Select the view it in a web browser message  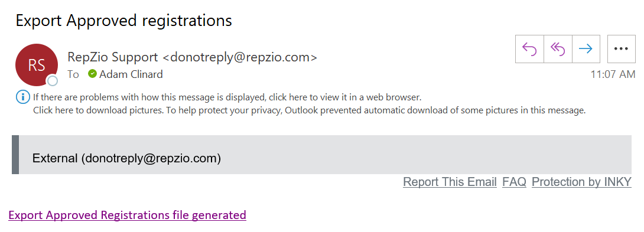227,98
